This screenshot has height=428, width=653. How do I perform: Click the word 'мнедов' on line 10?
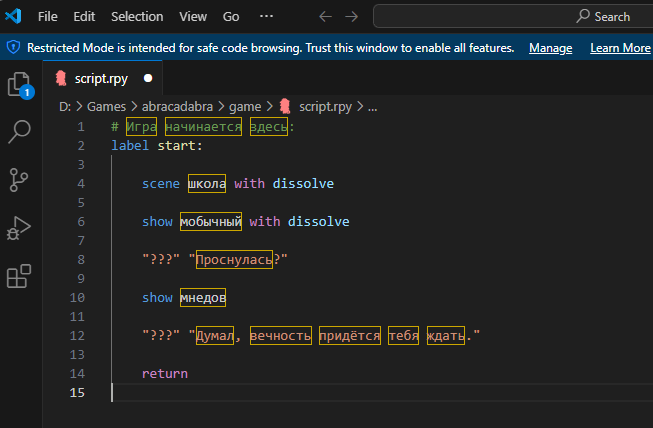click(x=203, y=298)
